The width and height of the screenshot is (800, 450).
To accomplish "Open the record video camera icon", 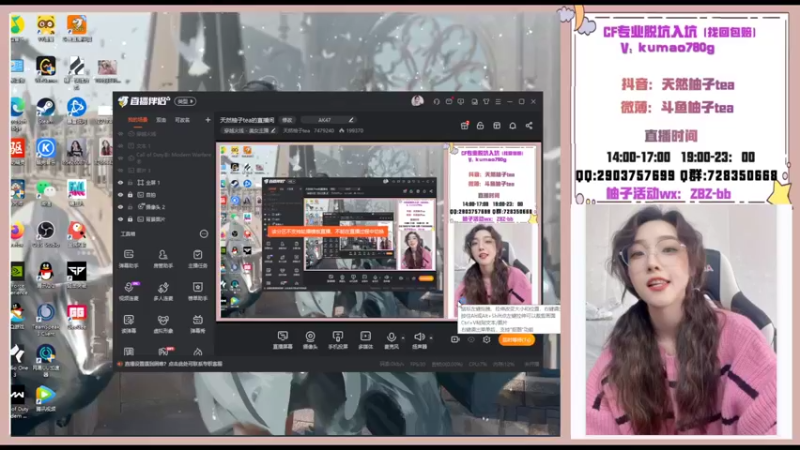I will (455, 339).
